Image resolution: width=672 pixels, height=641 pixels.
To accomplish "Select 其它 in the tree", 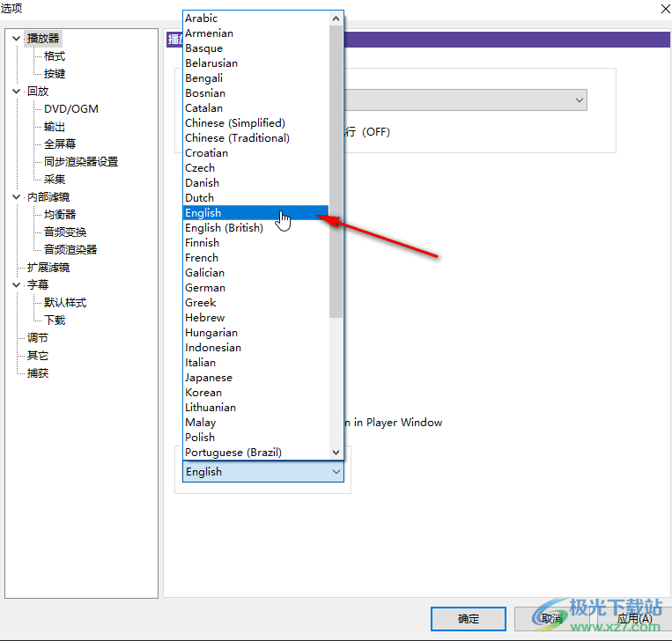I will click(38, 355).
